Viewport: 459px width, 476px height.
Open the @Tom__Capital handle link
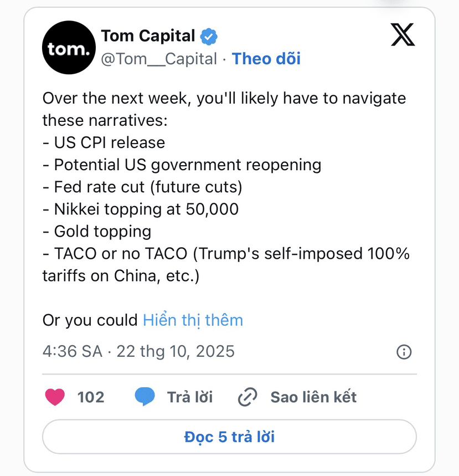point(159,59)
